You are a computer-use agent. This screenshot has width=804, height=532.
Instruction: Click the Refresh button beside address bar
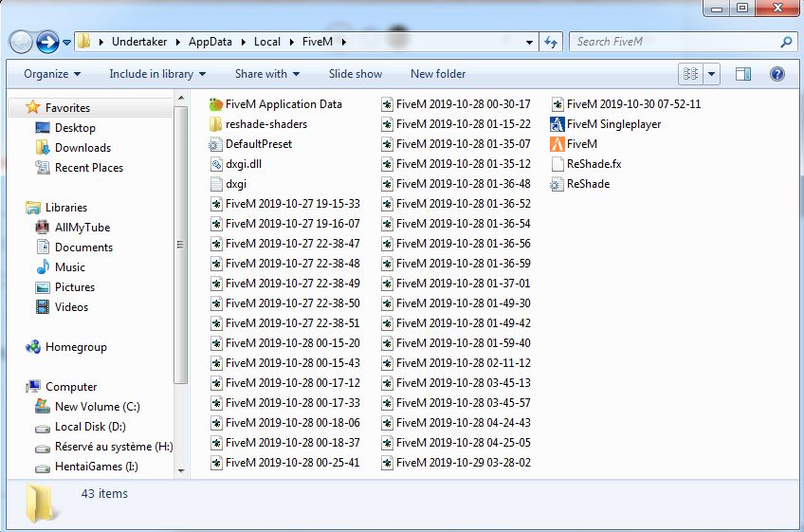coord(551,42)
